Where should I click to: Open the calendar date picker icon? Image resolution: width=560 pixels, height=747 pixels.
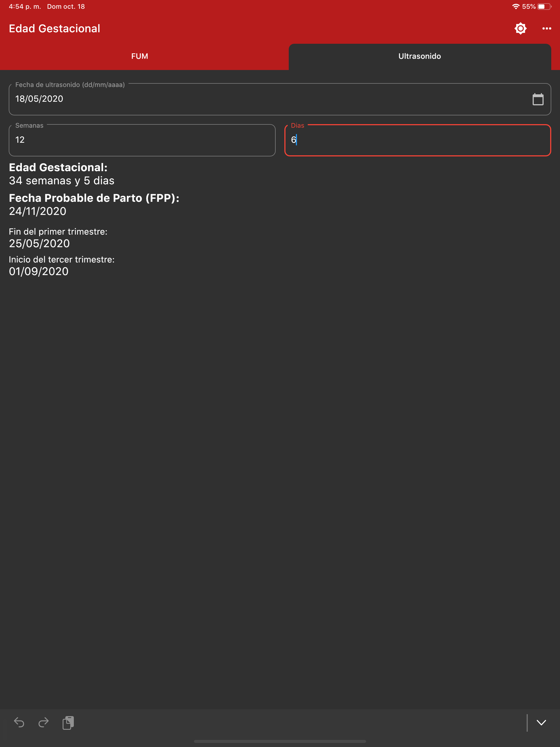[x=538, y=99]
